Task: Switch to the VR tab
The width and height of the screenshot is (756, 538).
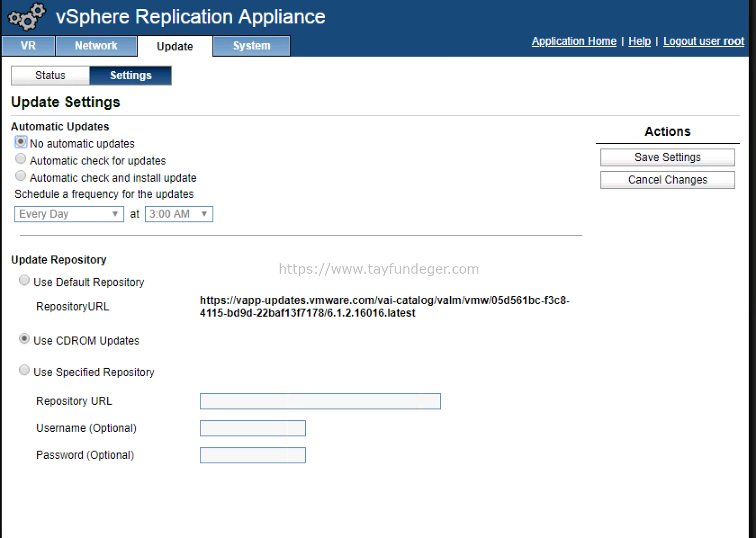Action: pos(28,46)
